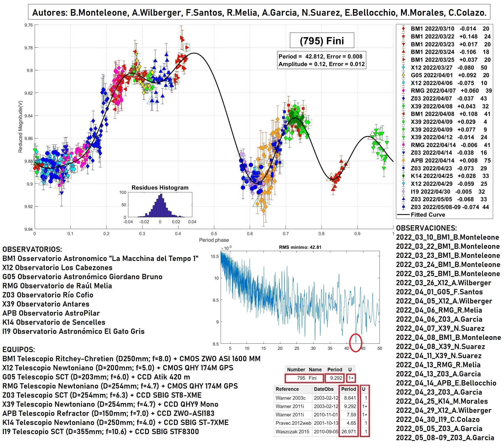Select K14 Observatorio de Sencelles line

54,322
